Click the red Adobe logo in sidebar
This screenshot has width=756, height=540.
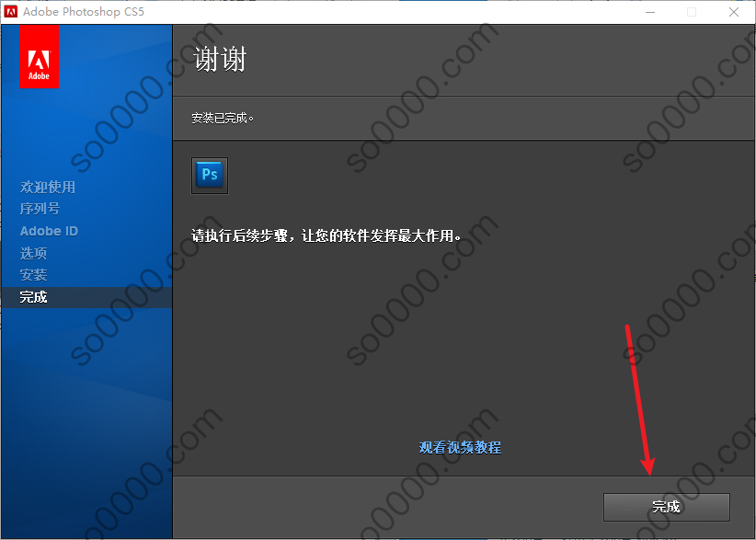(x=39, y=56)
